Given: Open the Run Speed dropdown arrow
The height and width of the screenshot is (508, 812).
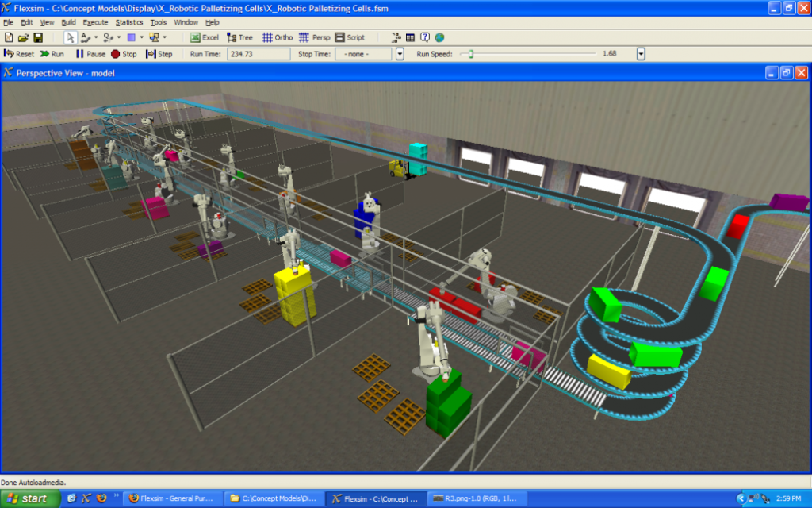Looking at the screenshot, I should point(641,54).
